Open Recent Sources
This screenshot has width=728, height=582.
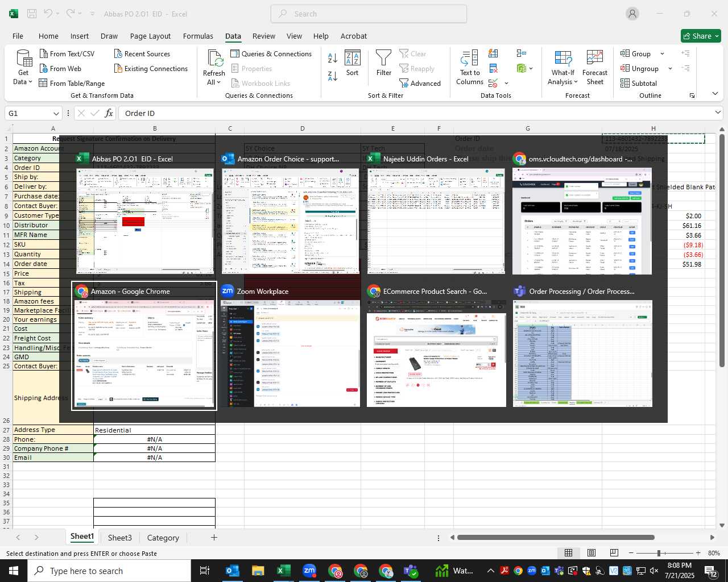[142, 53]
